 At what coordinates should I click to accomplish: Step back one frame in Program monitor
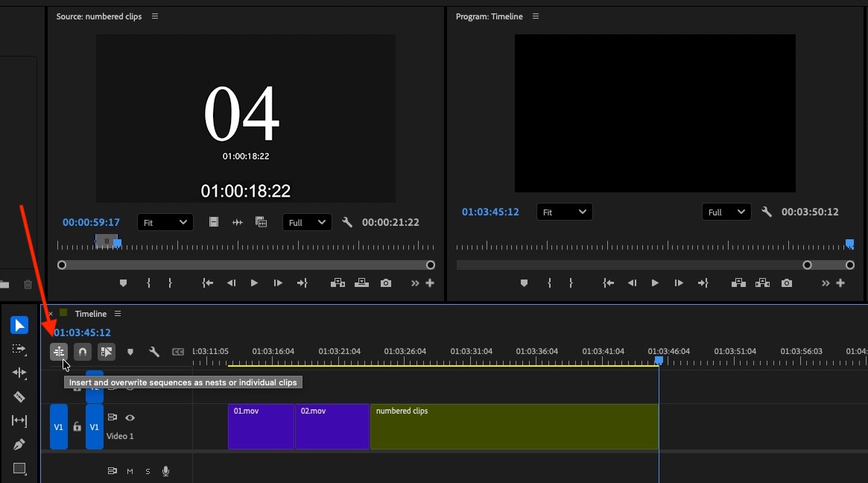coord(632,283)
